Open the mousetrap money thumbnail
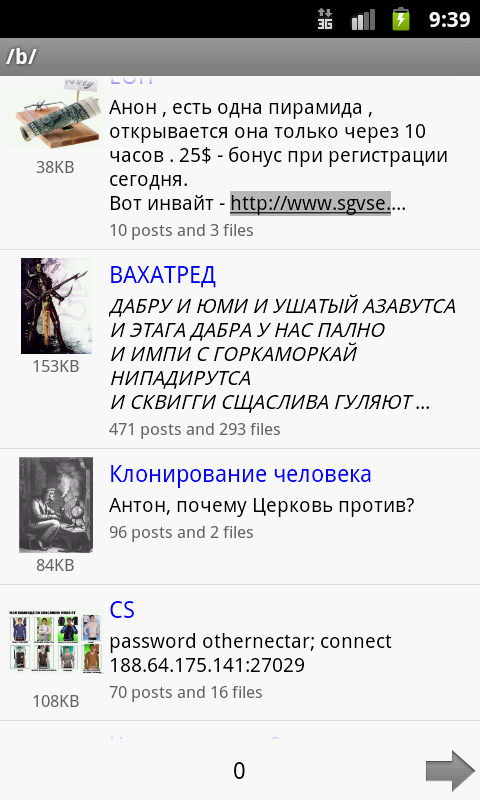 (55, 113)
